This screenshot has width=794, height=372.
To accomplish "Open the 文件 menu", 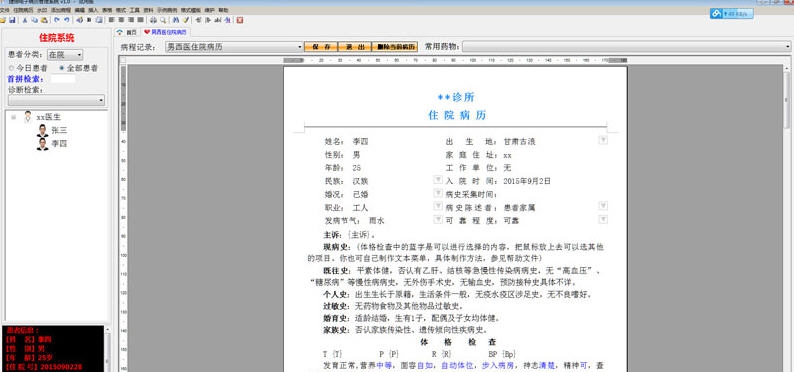I will (5, 10).
